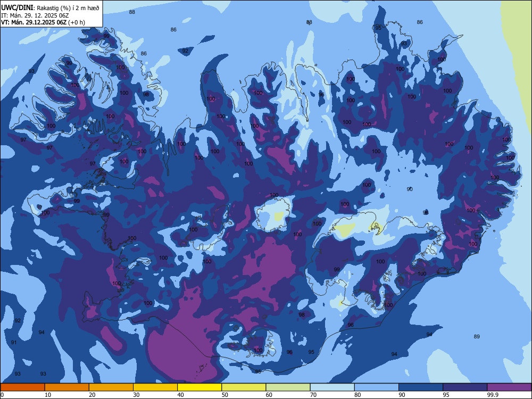Click the '90' humidity value on the map

tap(410, 189)
